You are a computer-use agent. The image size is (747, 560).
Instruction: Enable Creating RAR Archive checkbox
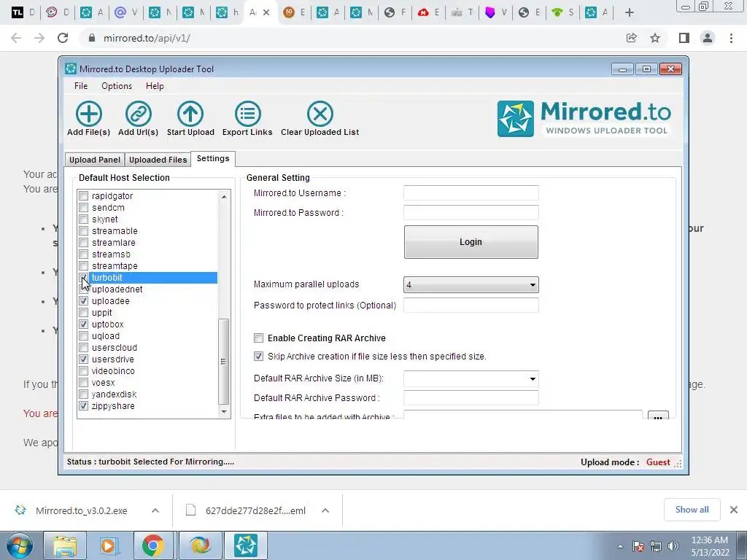pos(259,338)
